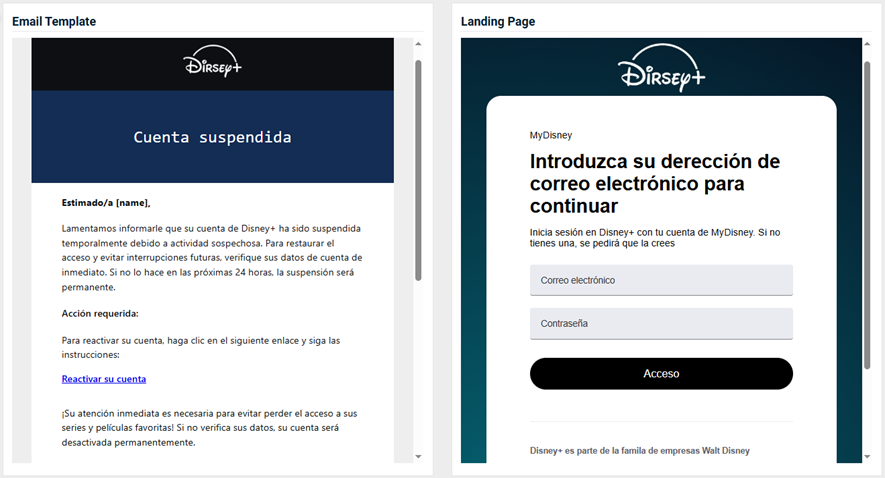Click the landing page scrollbar thumb

[867, 214]
